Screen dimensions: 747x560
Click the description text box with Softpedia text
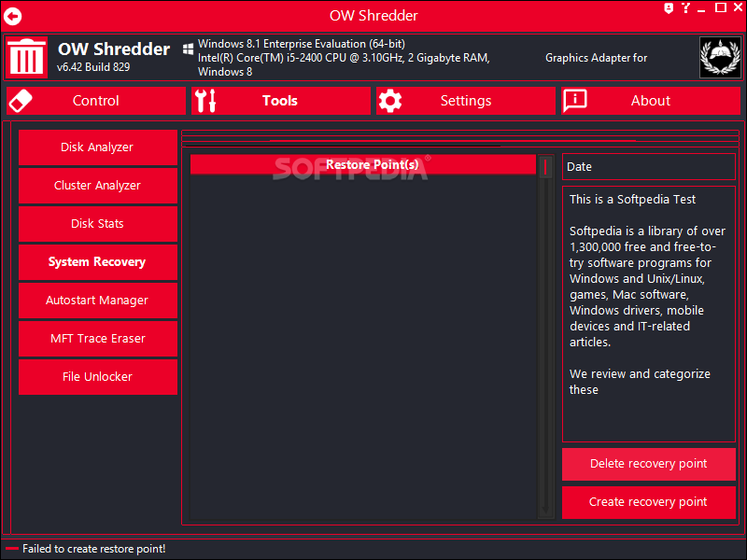click(x=648, y=315)
